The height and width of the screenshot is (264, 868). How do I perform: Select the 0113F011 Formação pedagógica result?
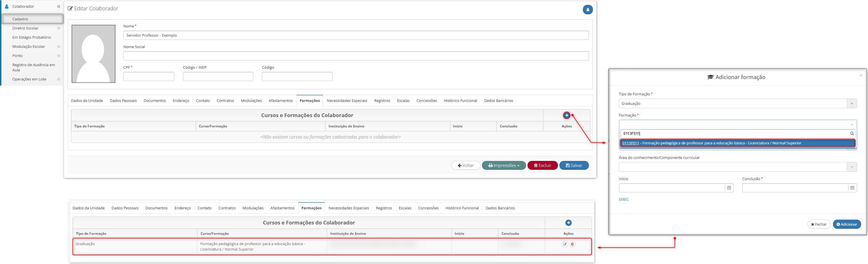tap(737, 143)
